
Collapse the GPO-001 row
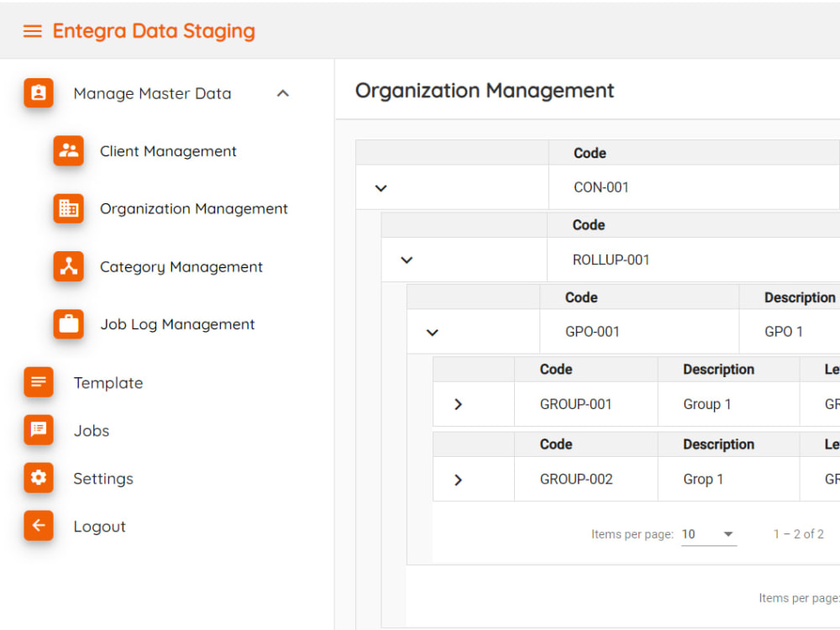point(433,333)
